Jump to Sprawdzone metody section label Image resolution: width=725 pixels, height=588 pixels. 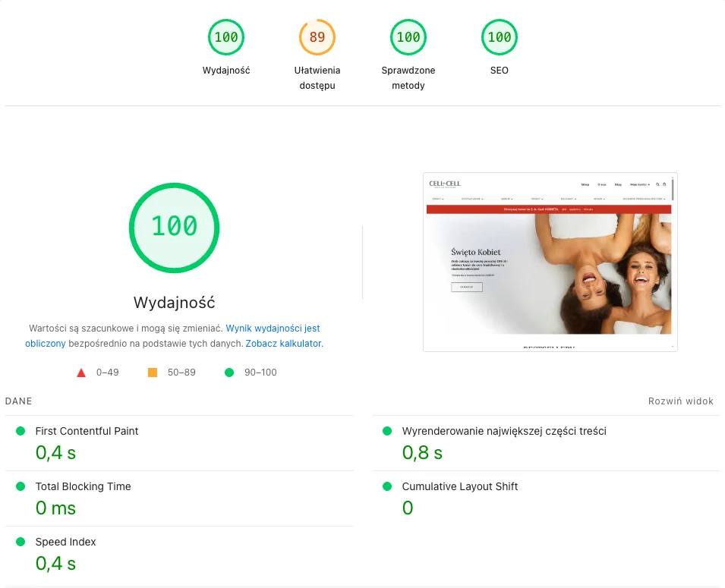click(408, 77)
